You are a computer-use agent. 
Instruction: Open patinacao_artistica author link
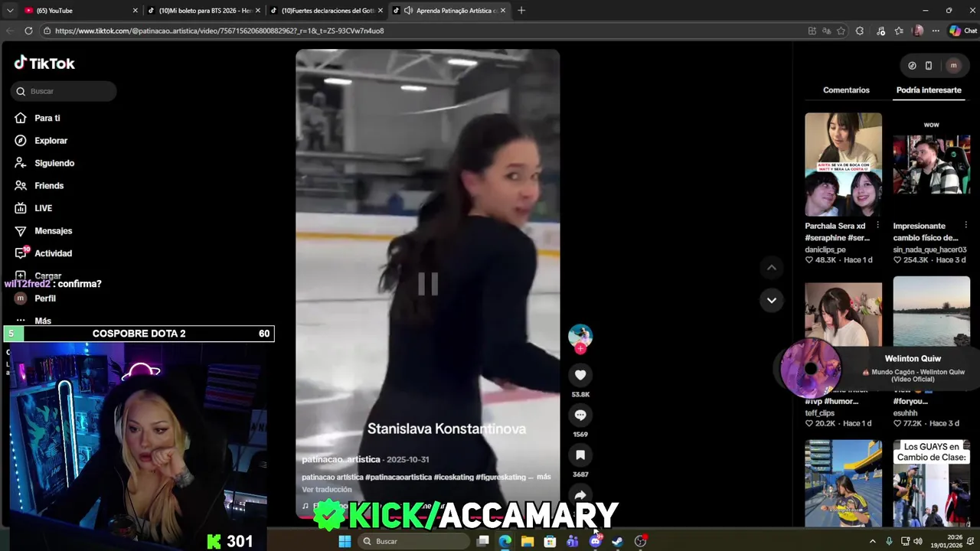coord(341,459)
